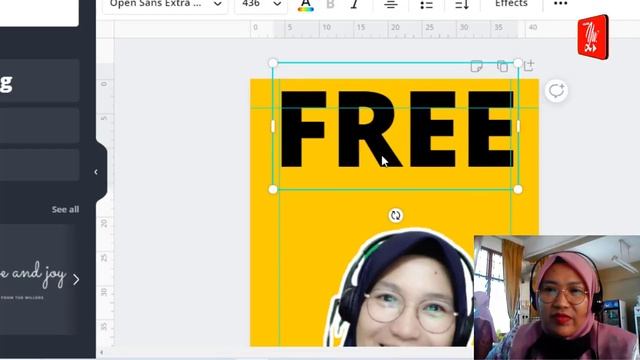640x360 pixels.
Task: Select the right side width handle of the text box
Action: tap(518, 126)
